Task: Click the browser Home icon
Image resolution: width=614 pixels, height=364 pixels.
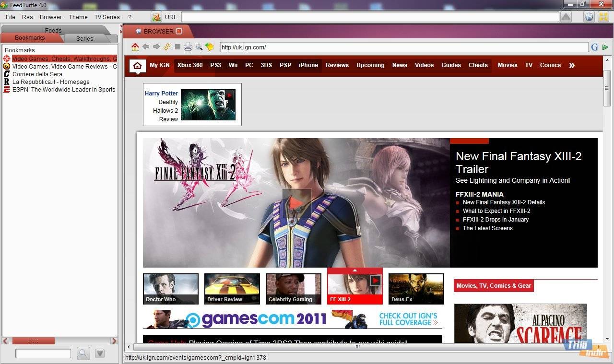Action: pyautogui.click(x=135, y=47)
